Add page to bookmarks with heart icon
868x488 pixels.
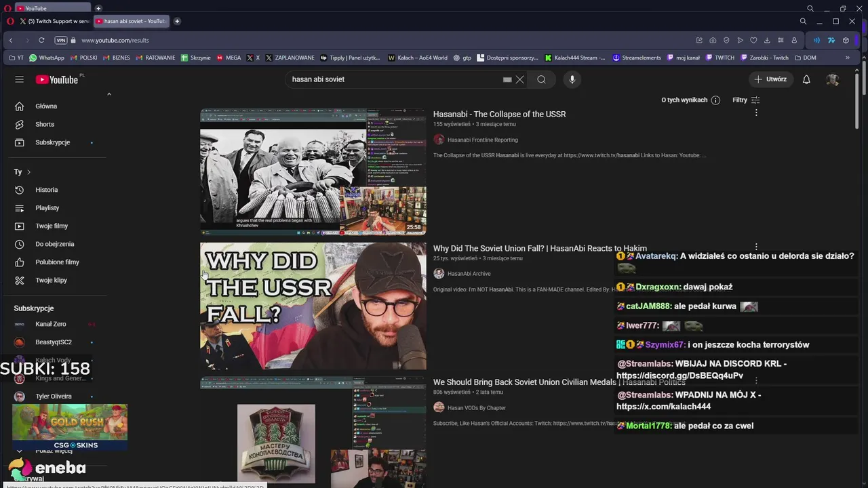click(753, 40)
